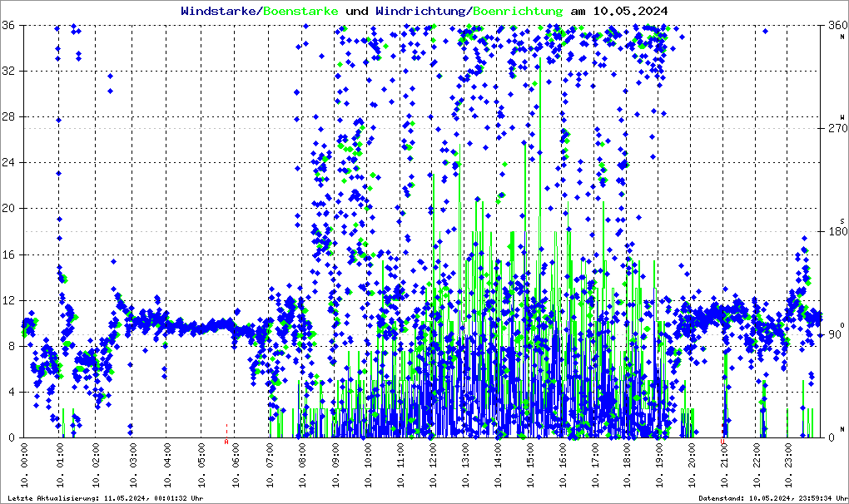The image size is (849, 504).
Task: Click the '10. 05:00' time axis label
Action: (202, 466)
